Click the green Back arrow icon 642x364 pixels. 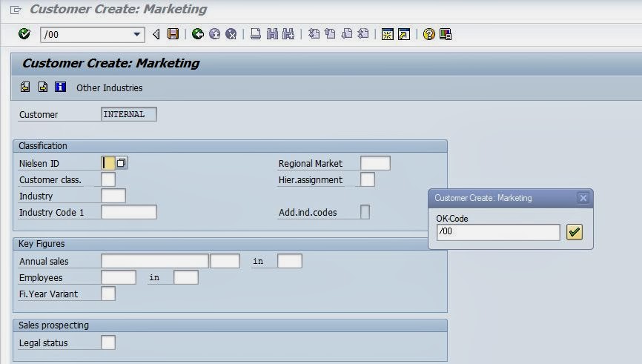coord(197,34)
